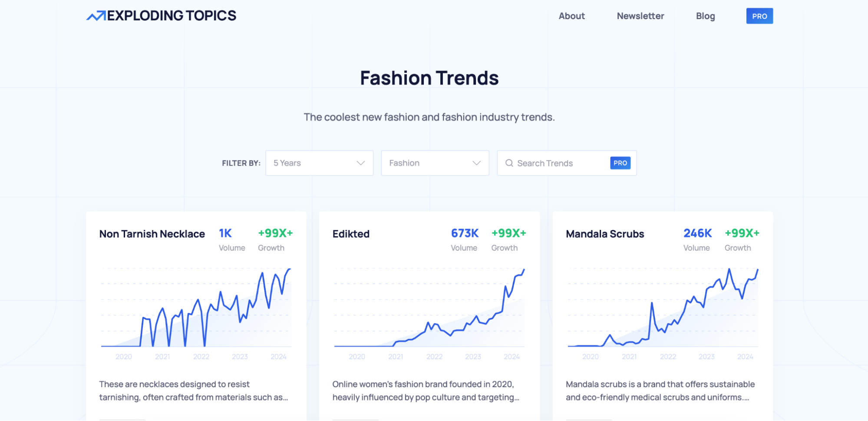Image resolution: width=868 pixels, height=421 pixels.
Task: Open the Fashion category dropdown
Action: pyautogui.click(x=435, y=163)
